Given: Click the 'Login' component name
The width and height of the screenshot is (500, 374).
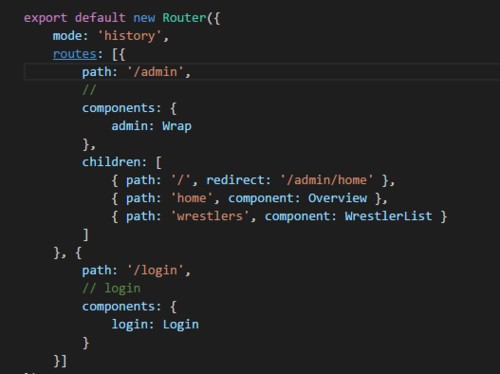Looking at the screenshot, I should coord(181,324).
